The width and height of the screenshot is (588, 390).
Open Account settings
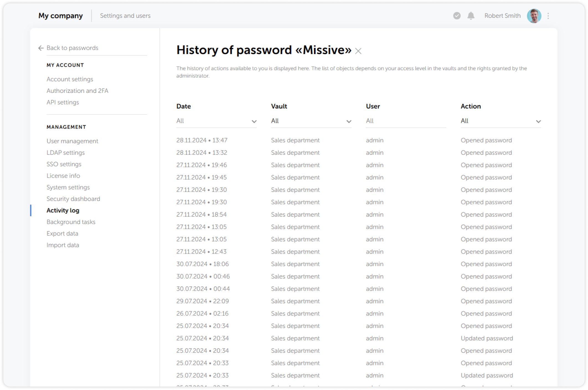click(70, 79)
